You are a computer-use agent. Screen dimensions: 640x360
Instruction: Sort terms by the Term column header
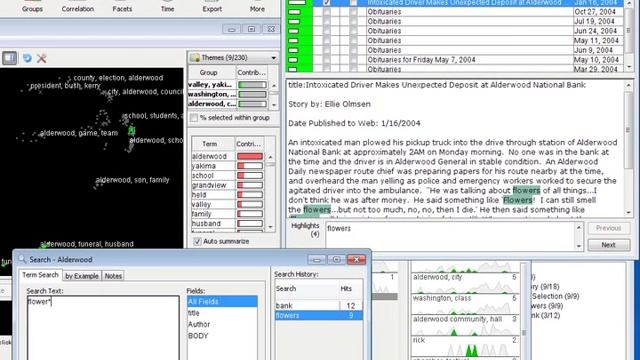pyautogui.click(x=209, y=144)
